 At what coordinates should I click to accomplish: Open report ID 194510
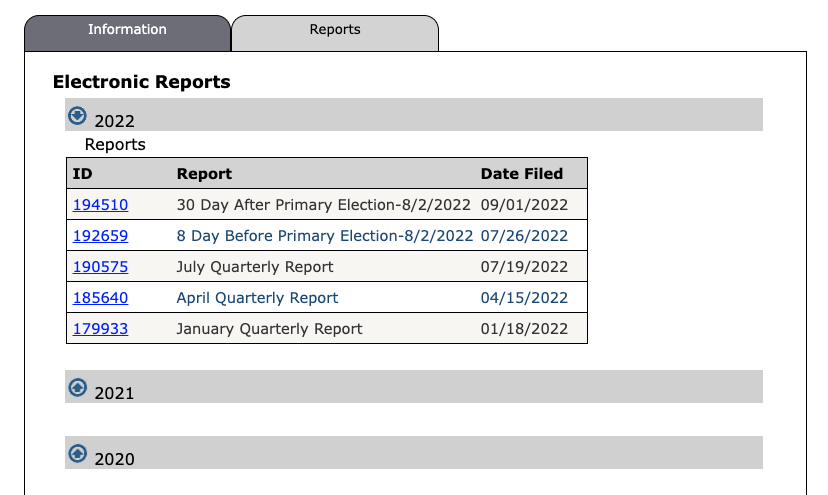100,205
